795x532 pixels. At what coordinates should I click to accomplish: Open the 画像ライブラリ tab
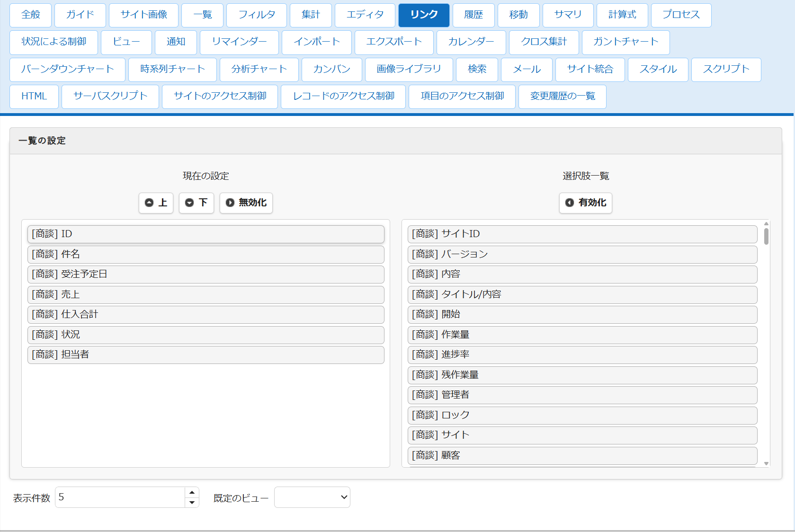(x=409, y=70)
